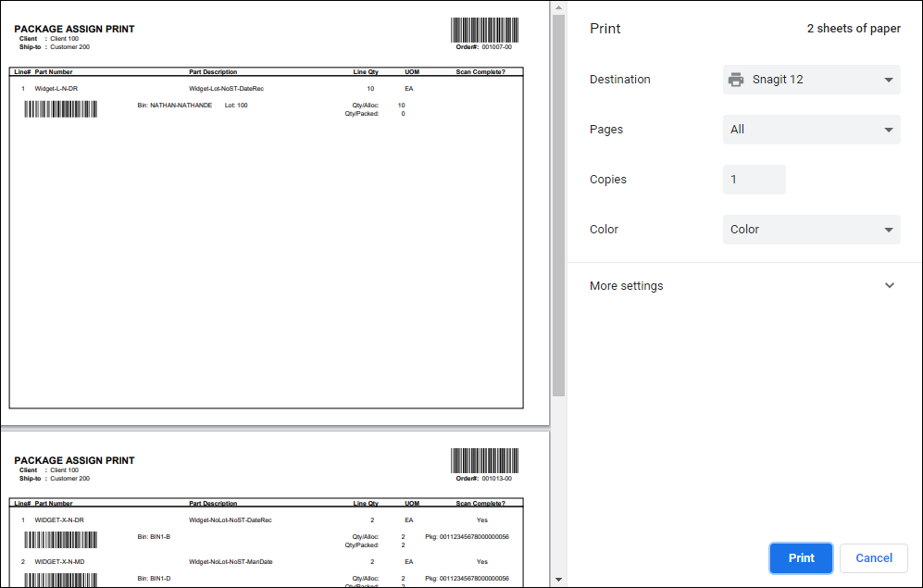Click 'Scan Complete?' header on first page

[x=480, y=72]
